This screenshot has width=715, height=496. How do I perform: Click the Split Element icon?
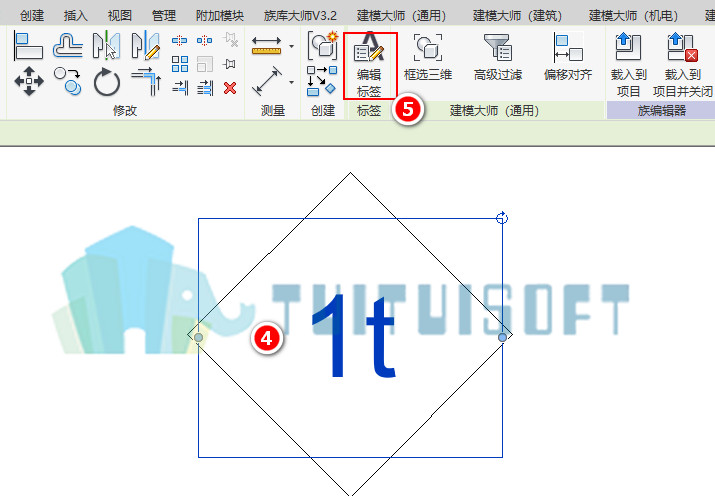180,41
